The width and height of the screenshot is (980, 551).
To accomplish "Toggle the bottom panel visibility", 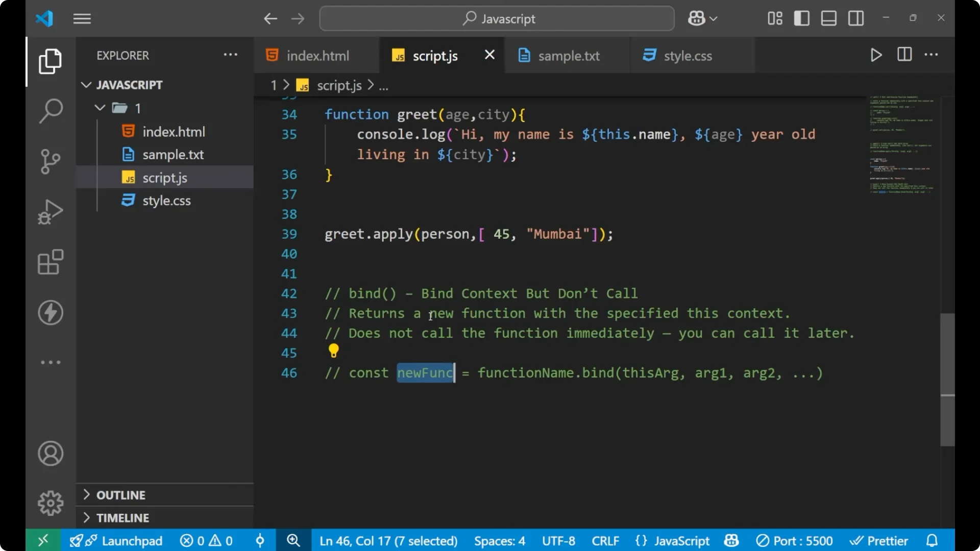I will pos(828,18).
